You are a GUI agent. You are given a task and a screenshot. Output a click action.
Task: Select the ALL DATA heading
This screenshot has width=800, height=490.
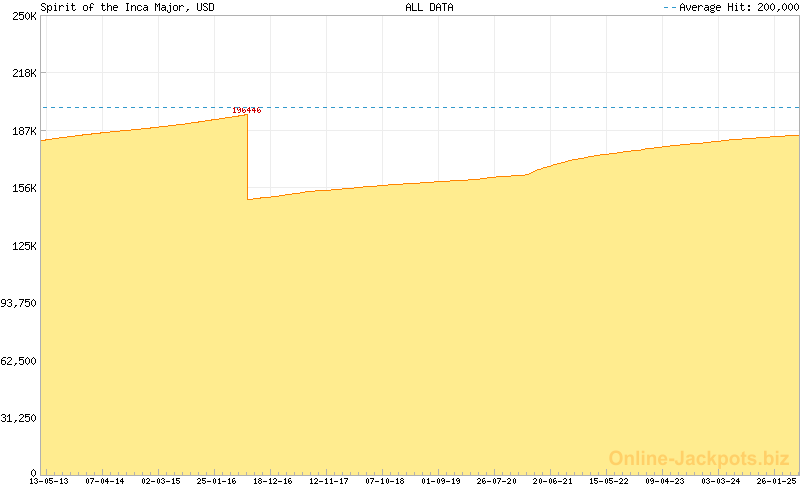coord(429,7)
